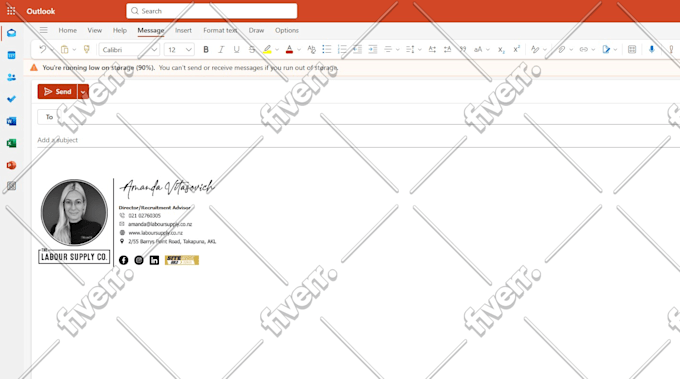
Task: Attach file paperclip icon
Action: [x=562, y=49]
